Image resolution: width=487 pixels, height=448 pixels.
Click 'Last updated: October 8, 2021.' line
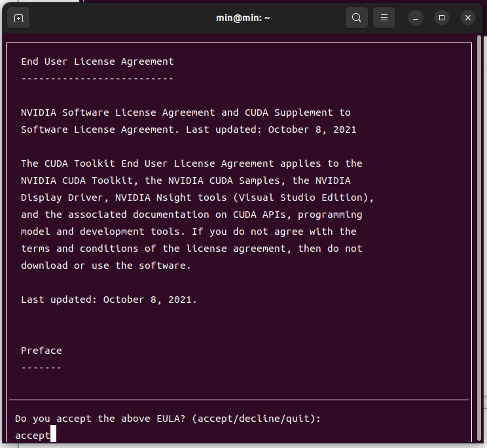click(109, 300)
